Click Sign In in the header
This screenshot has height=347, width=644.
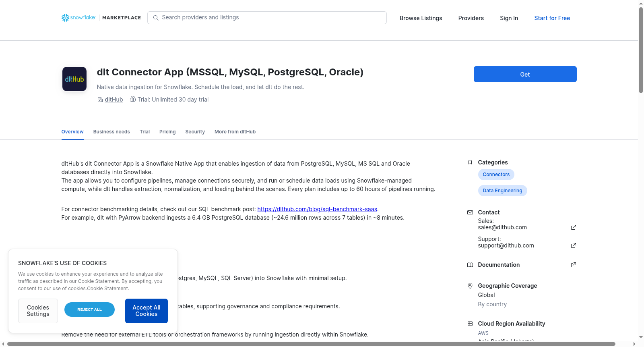(509, 18)
